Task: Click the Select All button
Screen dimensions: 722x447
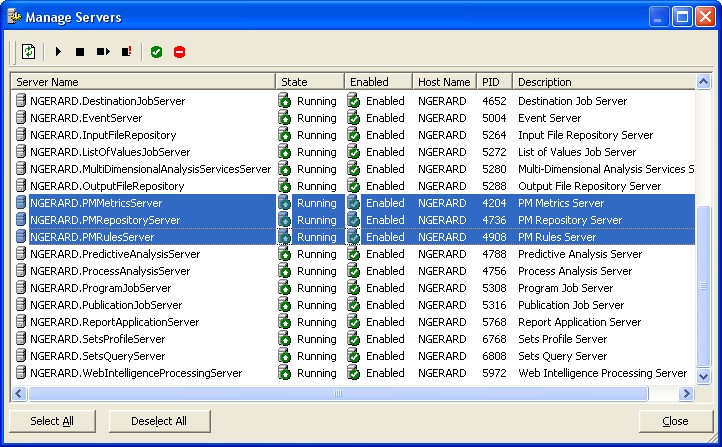Action: pyautogui.click(x=52, y=421)
